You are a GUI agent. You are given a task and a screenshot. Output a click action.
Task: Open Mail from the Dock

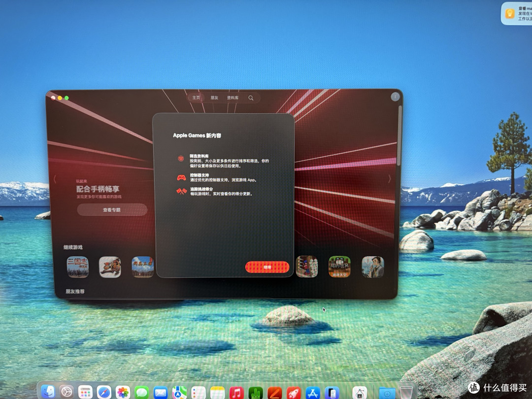[x=161, y=393]
